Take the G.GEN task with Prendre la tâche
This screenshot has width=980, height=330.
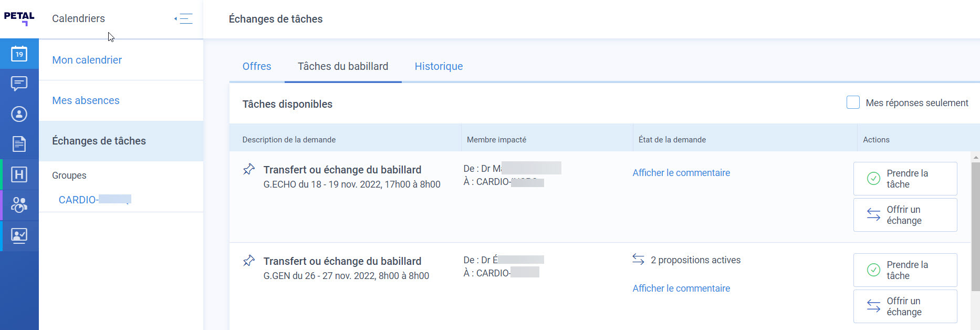click(905, 270)
